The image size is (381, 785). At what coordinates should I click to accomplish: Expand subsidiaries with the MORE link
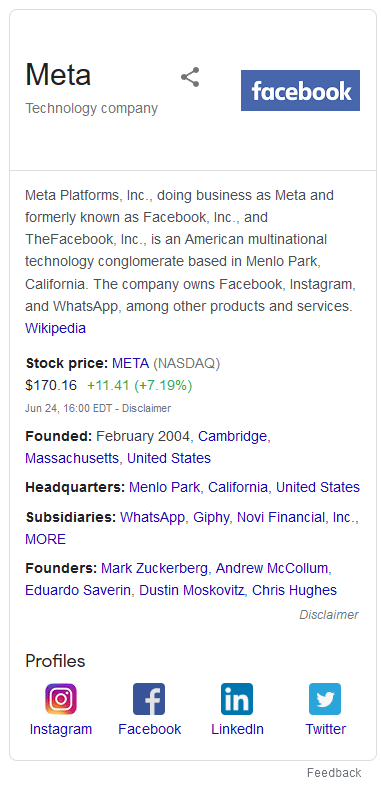(46, 539)
